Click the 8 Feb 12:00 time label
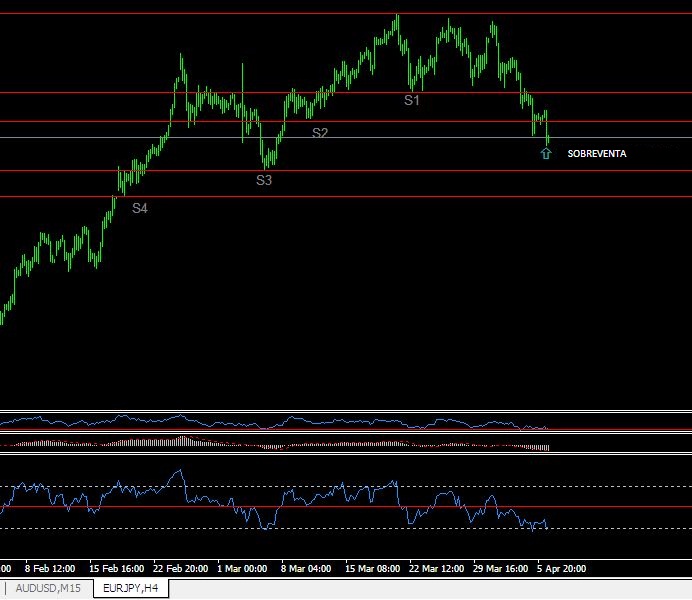692x600 pixels. pyautogui.click(x=50, y=569)
